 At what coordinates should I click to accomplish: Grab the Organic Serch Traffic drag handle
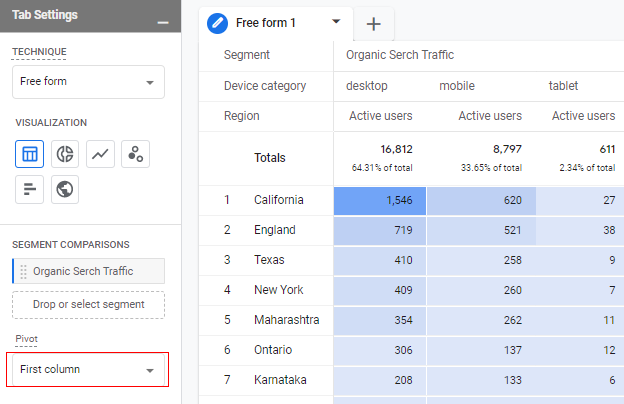pos(23,271)
